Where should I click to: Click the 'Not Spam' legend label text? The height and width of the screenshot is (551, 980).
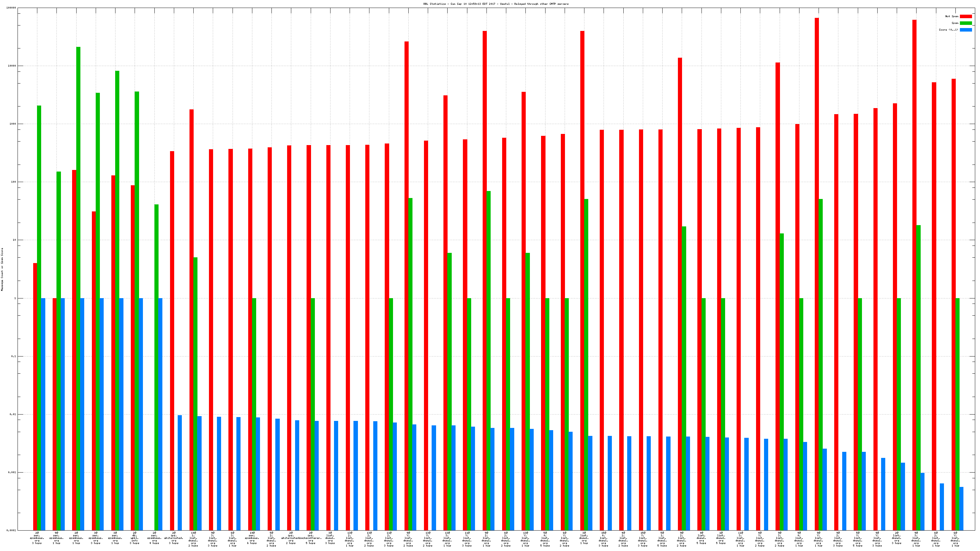tap(952, 16)
